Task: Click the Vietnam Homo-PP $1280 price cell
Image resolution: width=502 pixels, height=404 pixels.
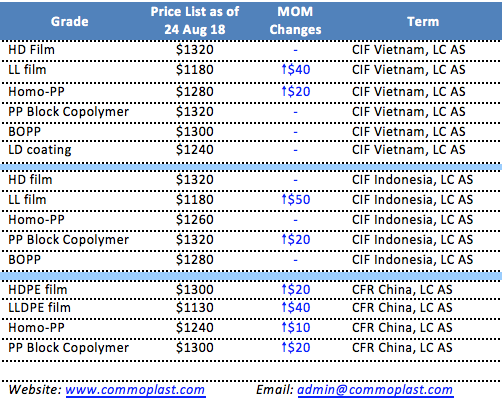Action: point(195,92)
